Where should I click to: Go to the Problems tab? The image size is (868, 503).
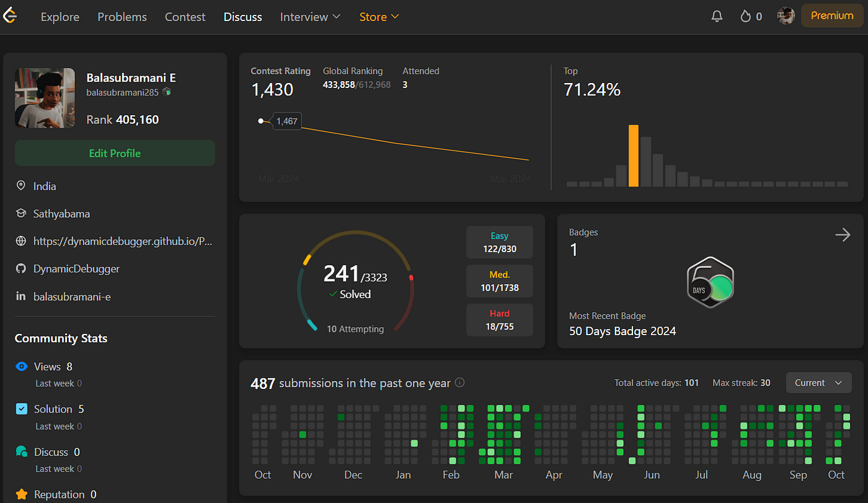(x=122, y=17)
